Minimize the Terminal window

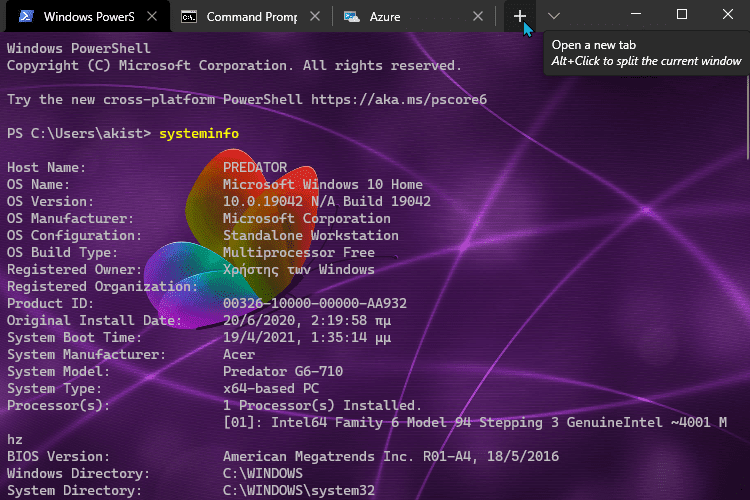pos(636,14)
